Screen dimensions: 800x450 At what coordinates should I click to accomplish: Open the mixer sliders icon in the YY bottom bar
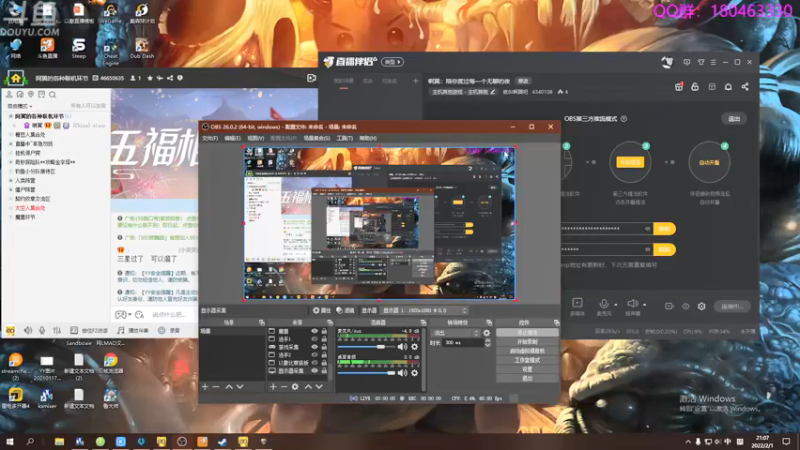[57, 331]
